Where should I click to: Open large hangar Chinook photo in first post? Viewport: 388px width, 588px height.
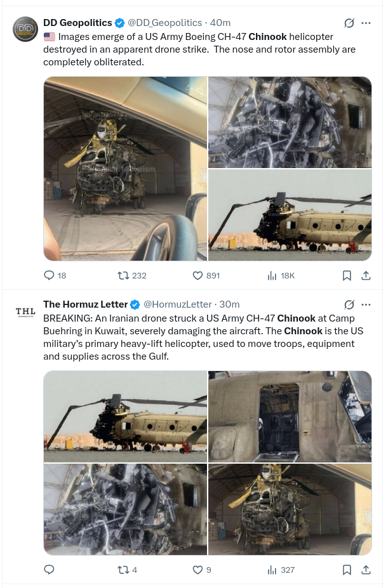click(x=126, y=169)
